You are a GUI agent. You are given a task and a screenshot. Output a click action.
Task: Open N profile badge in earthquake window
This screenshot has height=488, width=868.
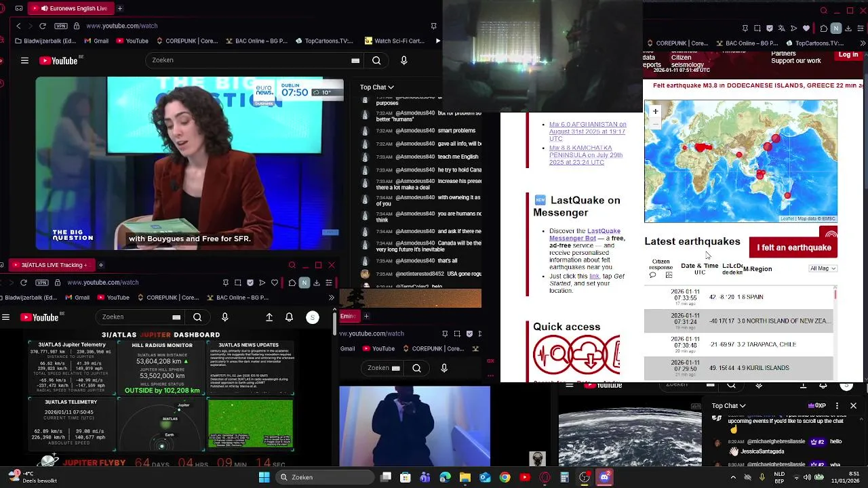pyautogui.click(x=836, y=28)
